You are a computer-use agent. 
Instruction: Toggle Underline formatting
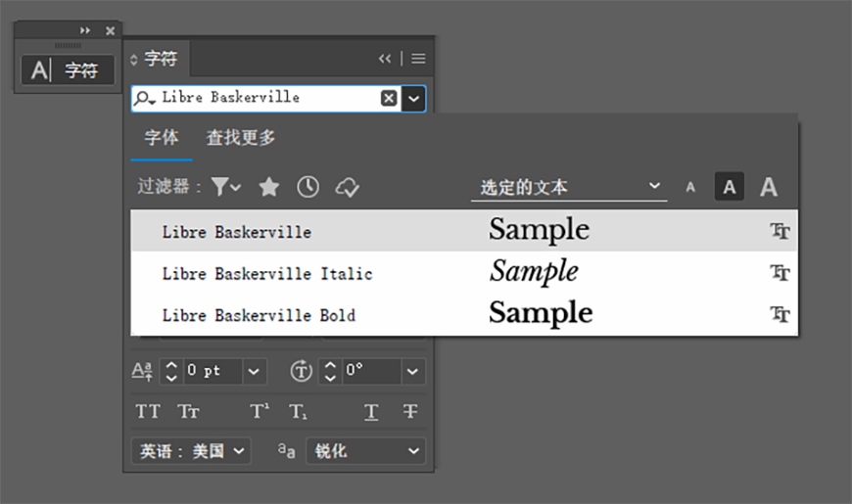tap(371, 412)
